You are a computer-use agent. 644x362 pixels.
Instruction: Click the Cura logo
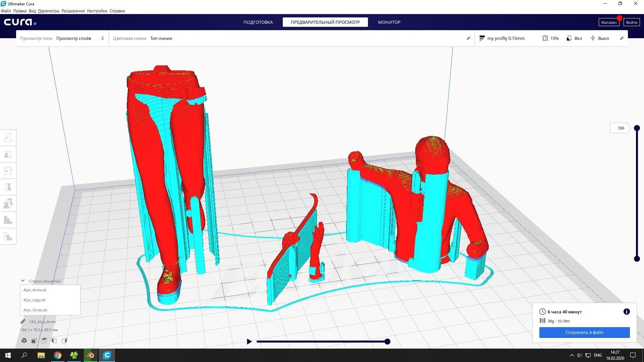(20, 22)
